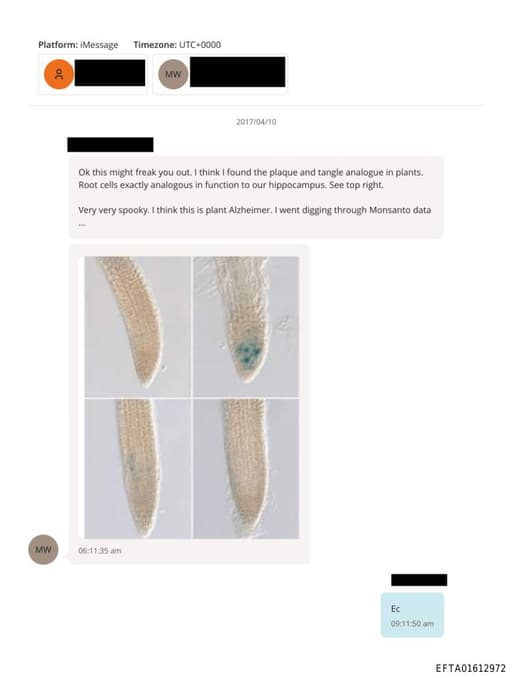Click the 2017/04/10 date separator
The height and width of the screenshot is (678, 512).
256,122
